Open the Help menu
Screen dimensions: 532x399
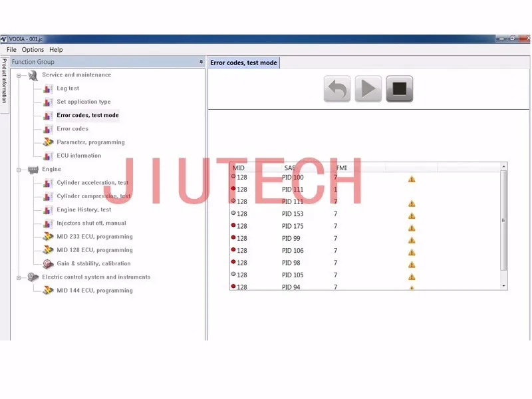(x=56, y=49)
